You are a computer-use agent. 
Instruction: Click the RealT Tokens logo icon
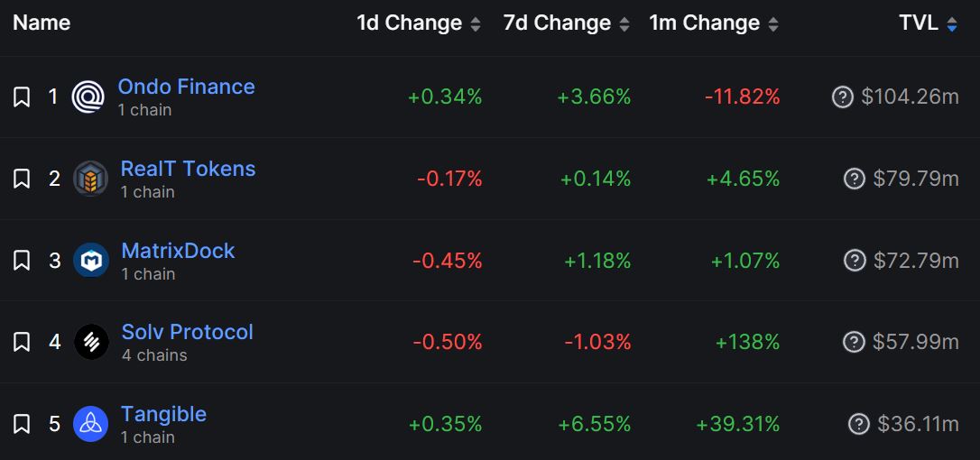point(90,179)
